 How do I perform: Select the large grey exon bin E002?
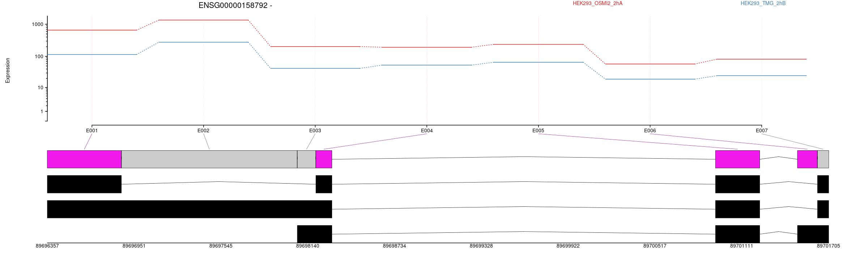pyautogui.click(x=209, y=159)
